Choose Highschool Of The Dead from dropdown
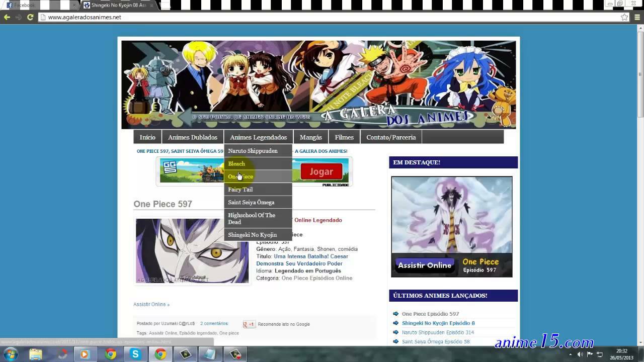644x362 pixels. coord(258,218)
